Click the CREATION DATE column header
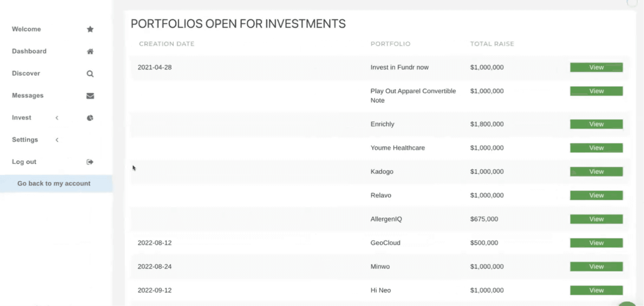This screenshot has height=306, width=644. pyautogui.click(x=166, y=44)
